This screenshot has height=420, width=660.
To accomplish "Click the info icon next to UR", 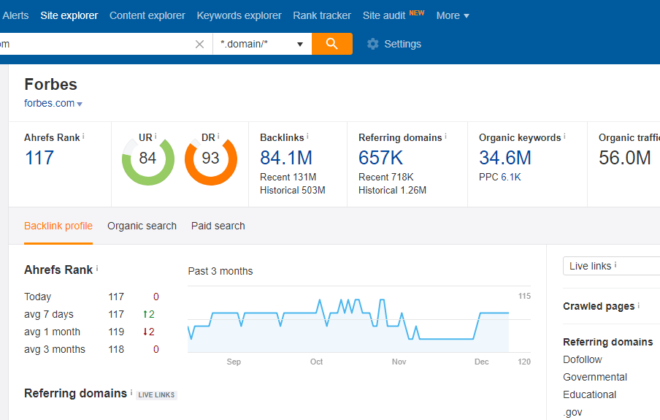I will tap(155, 136).
